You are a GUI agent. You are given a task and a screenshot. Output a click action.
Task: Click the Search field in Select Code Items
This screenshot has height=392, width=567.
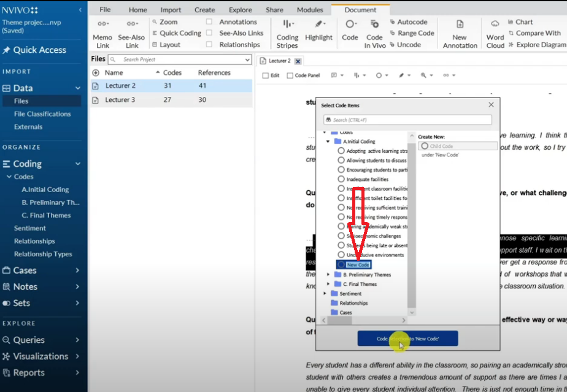407,120
